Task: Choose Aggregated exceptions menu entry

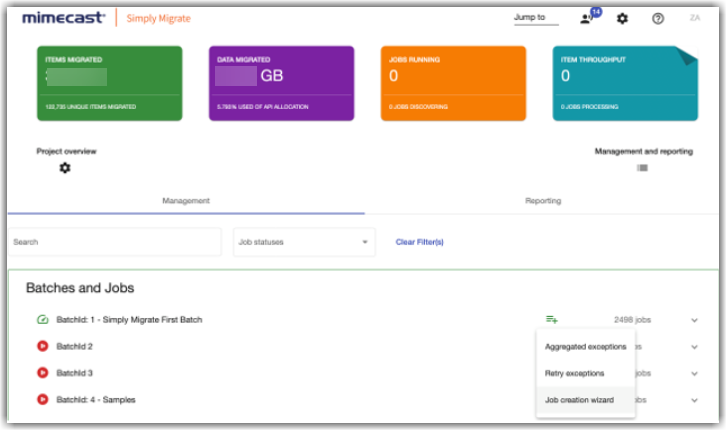Action: pyautogui.click(x=585, y=347)
